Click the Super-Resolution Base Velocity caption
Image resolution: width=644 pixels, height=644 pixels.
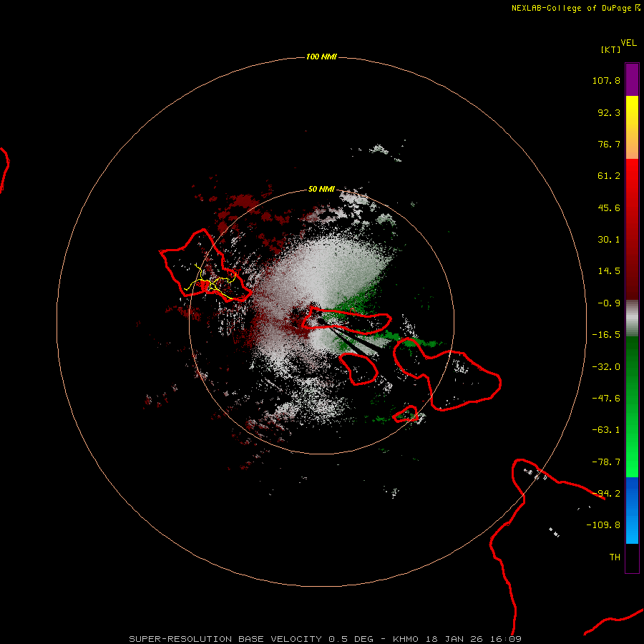click(x=326, y=639)
